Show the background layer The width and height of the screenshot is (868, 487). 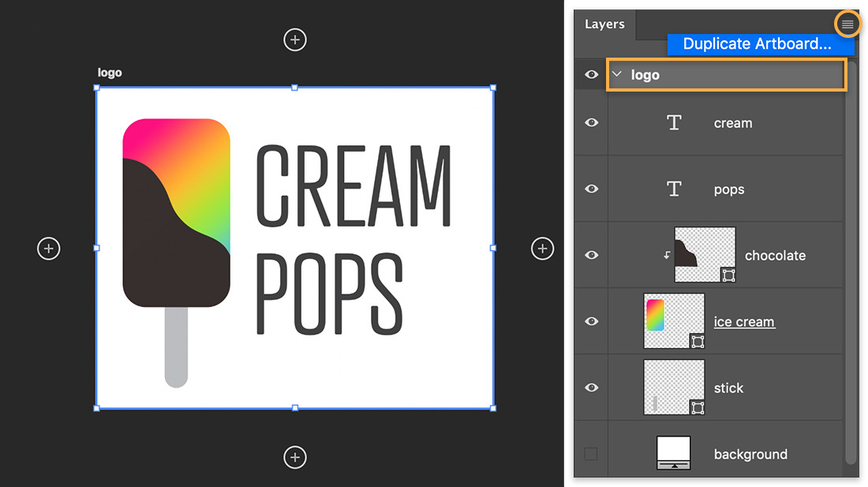pos(590,454)
